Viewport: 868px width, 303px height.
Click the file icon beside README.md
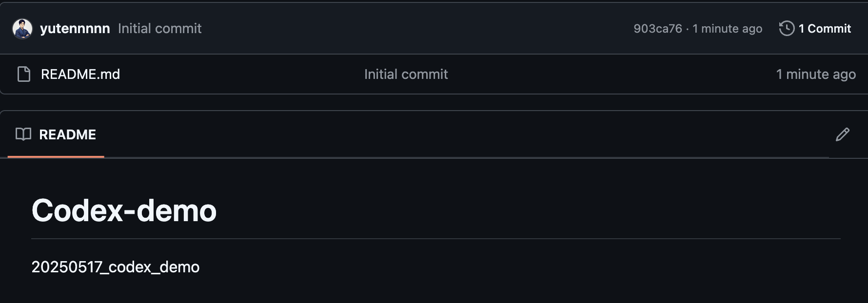[x=24, y=74]
